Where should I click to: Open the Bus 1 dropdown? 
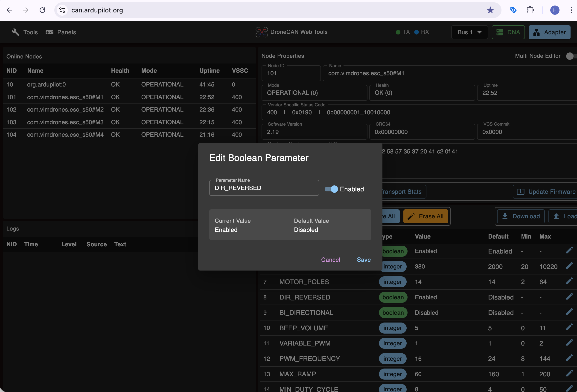469,32
